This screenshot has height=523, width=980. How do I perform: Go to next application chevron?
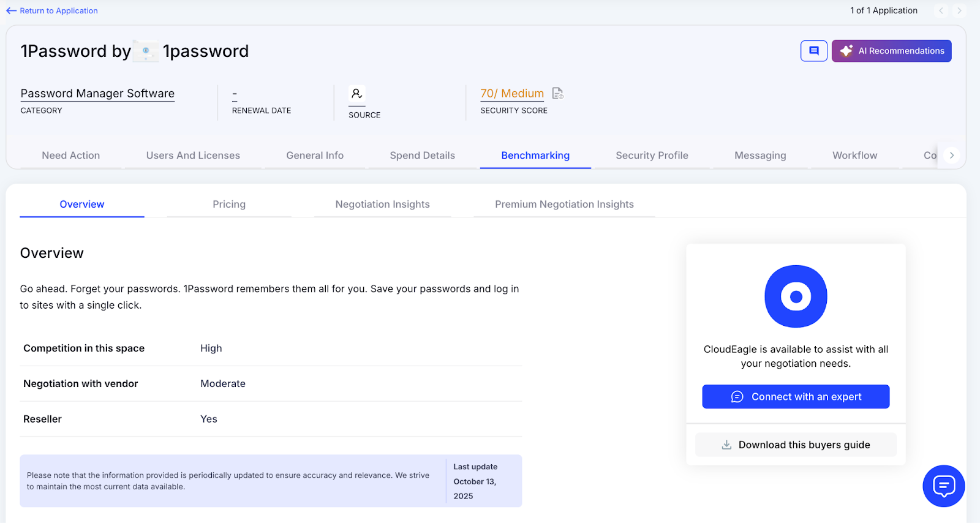coord(959,10)
